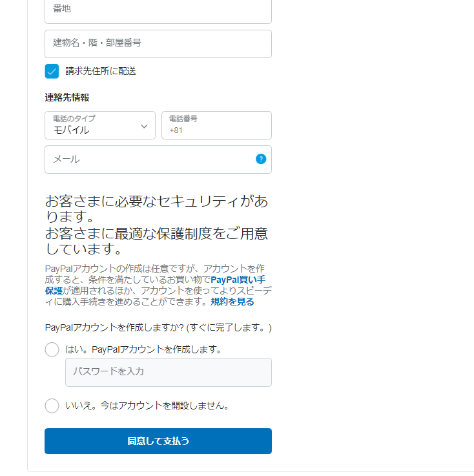Choose the いいえ radio button
The height and width of the screenshot is (476, 474).
point(52,406)
